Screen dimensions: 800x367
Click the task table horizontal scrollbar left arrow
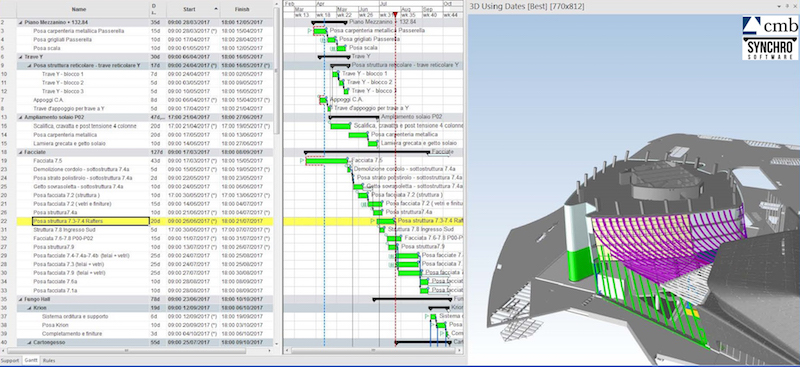[x=4, y=351]
